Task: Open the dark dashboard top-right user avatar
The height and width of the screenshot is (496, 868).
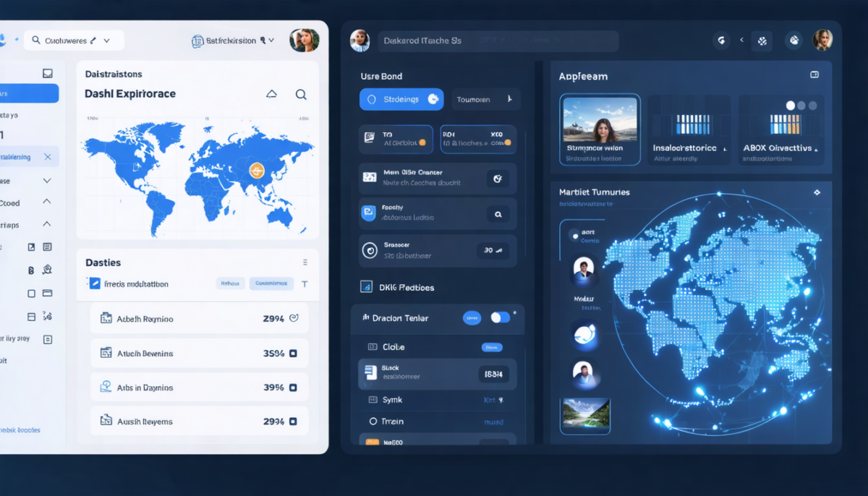Action: (822, 40)
